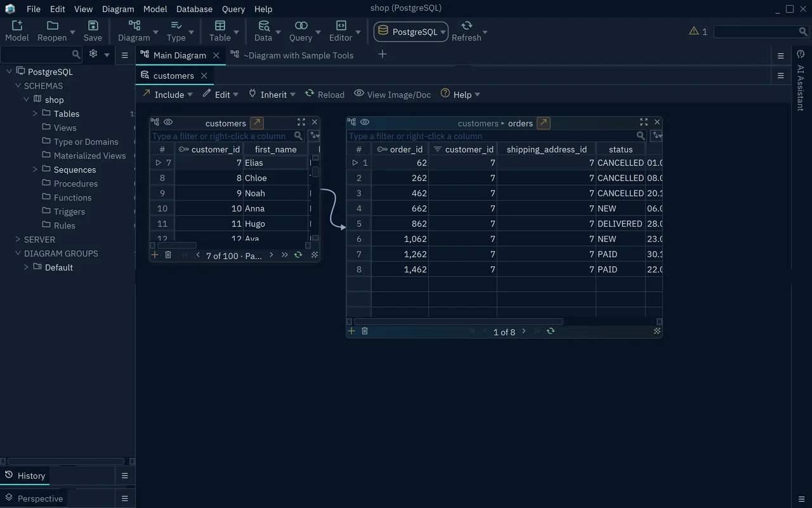Click the Reopen folder icon

53,26
